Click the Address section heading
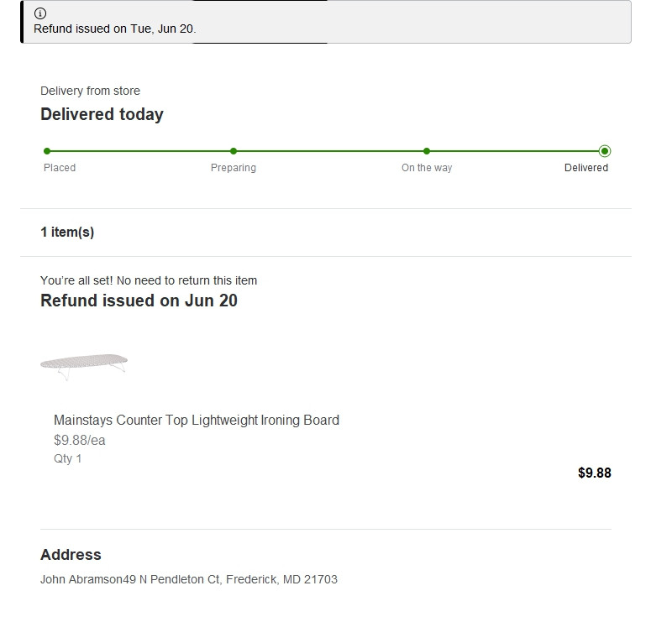The height and width of the screenshot is (643, 672). pyautogui.click(x=71, y=555)
